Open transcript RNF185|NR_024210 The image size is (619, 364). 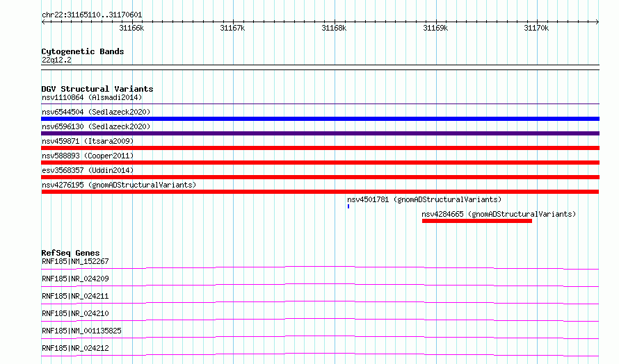(75, 313)
